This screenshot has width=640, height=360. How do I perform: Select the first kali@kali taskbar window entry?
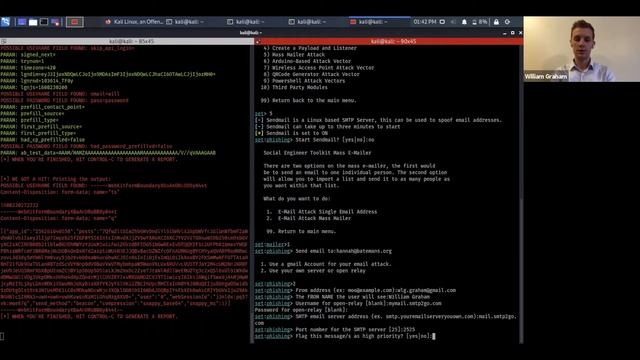tap(186, 22)
